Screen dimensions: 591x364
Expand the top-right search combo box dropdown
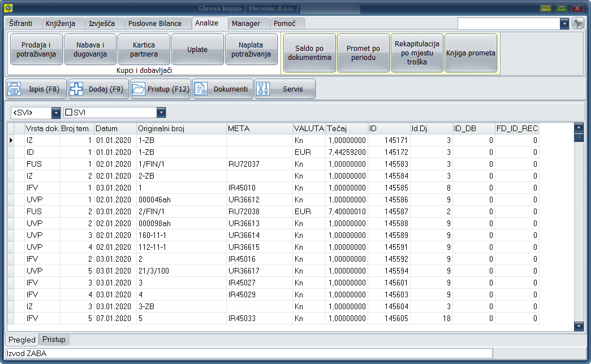(564, 24)
